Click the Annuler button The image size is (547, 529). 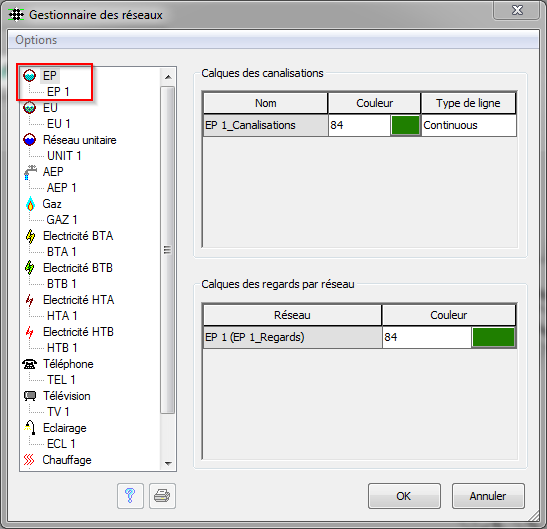[488, 496]
